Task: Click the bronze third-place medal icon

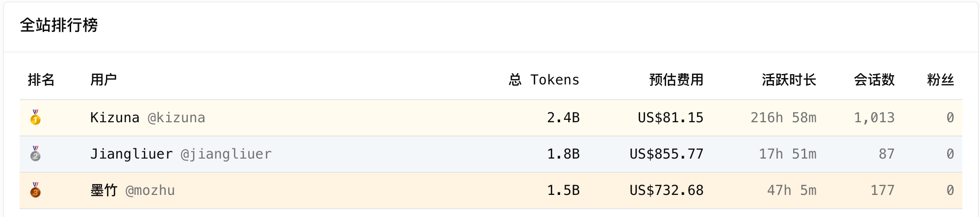Action: pyautogui.click(x=35, y=190)
